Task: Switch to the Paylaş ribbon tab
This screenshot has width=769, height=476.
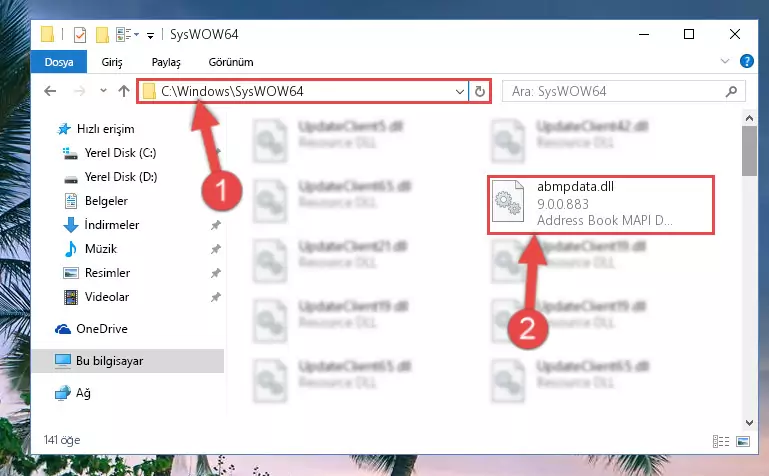Action: point(166,62)
